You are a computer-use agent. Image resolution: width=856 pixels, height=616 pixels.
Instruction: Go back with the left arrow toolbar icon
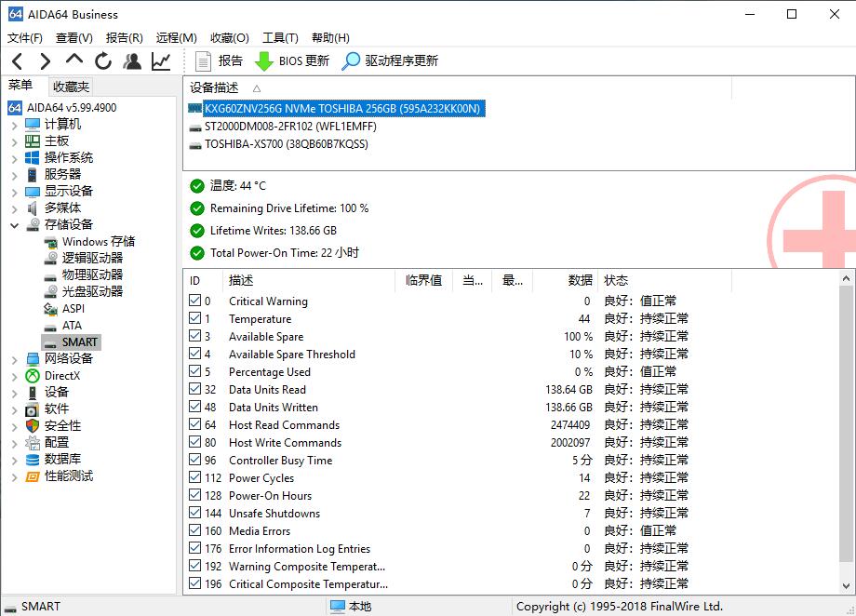pos(18,61)
